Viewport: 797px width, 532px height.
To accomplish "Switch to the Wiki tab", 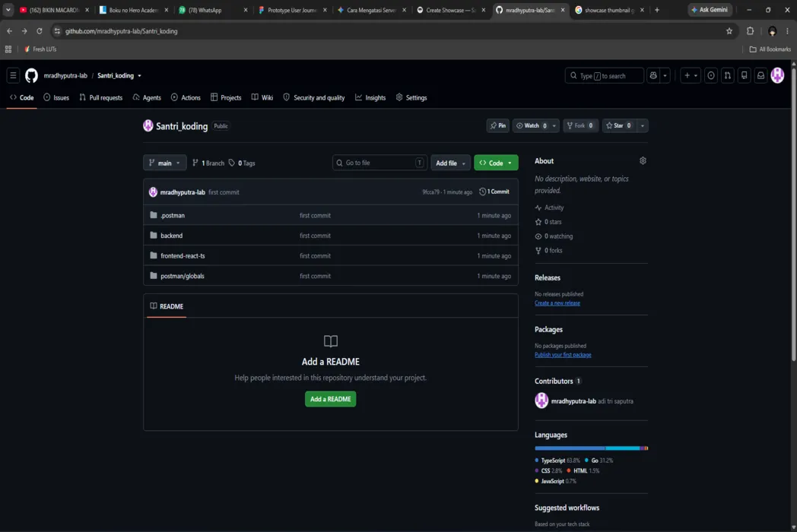I will [262, 97].
